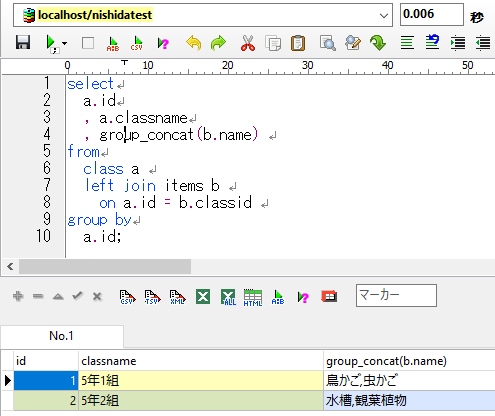Click the paste clipboard icon

[x=298, y=43]
